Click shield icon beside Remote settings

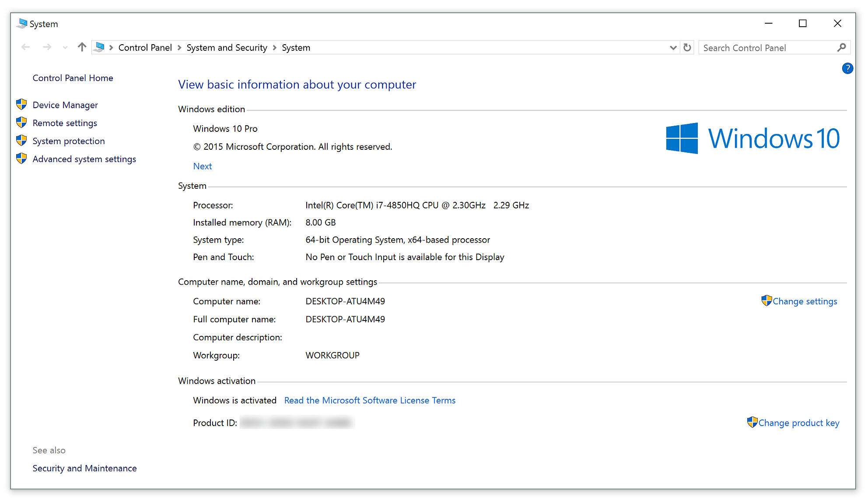pyautogui.click(x=21, y=122)
